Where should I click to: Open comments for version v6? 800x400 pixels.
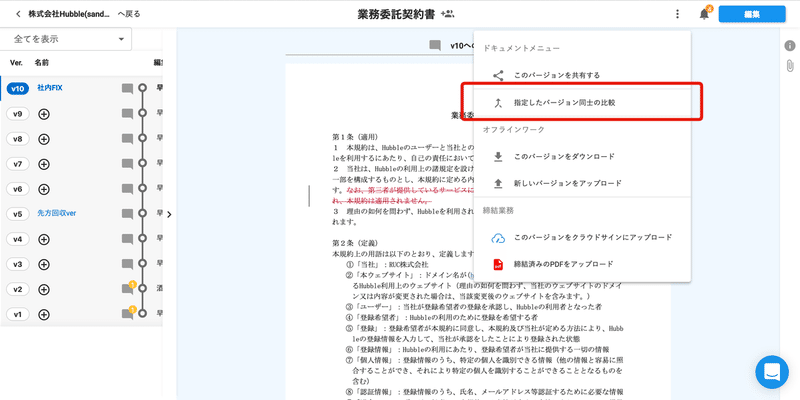128,189
